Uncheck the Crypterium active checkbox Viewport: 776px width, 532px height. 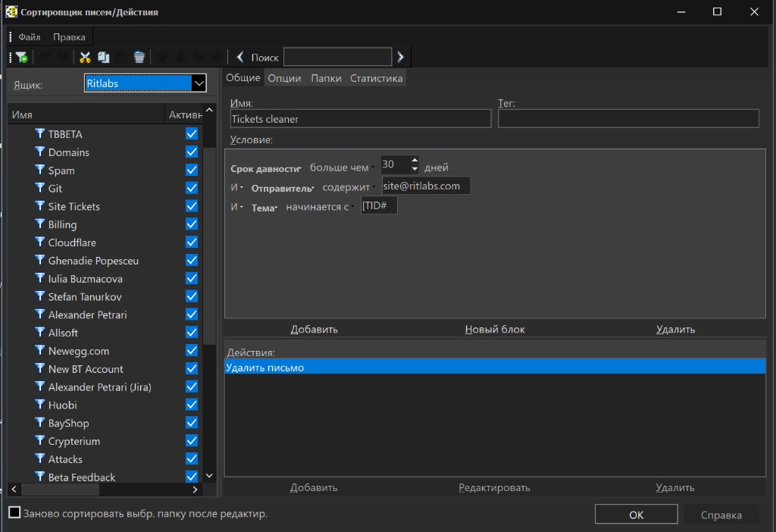point(192,441)
